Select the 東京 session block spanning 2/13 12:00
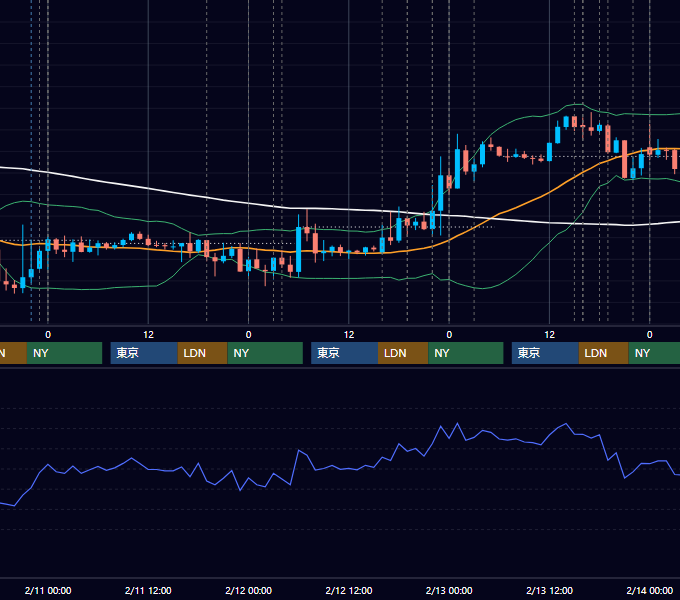680x600 pixels. [545, 353]
